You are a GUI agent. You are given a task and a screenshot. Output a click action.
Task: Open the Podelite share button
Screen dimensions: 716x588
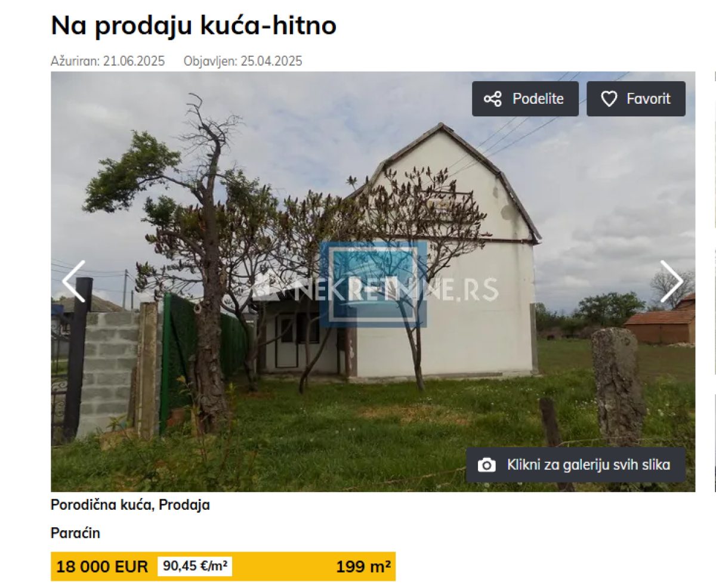coord(526,99)
